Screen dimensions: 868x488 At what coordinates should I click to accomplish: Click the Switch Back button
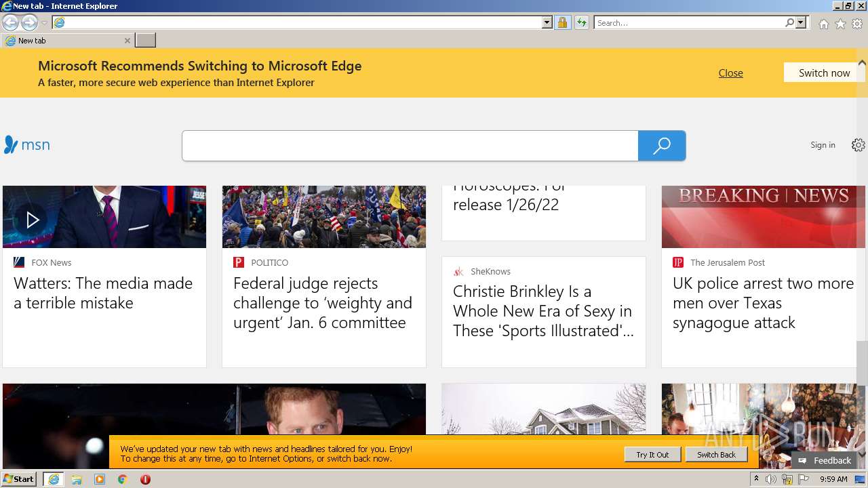coord(716,455)
